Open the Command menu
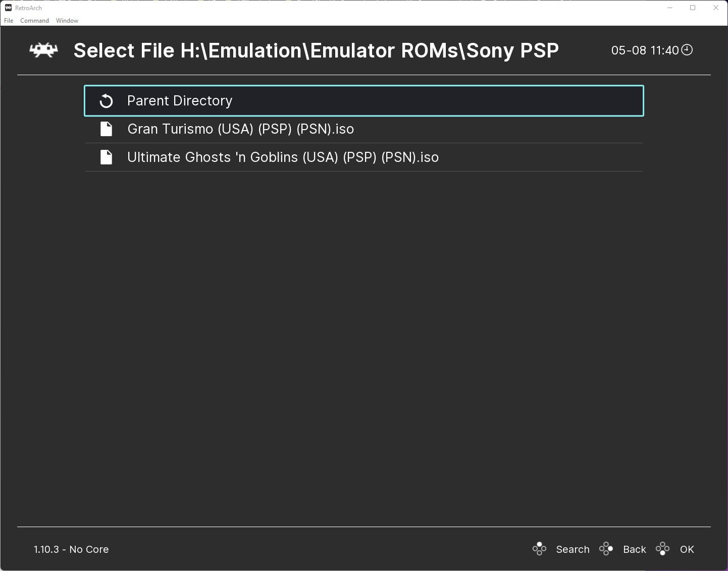 click(x=34, y=20)
